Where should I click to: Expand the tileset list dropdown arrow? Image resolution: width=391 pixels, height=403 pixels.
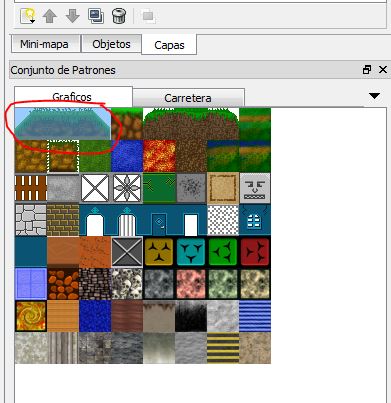tap(375, 96)
